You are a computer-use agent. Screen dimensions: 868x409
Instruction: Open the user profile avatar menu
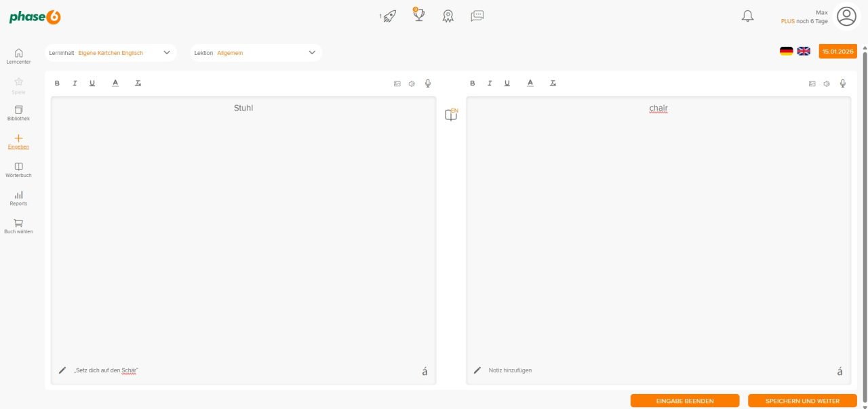pos(846,16)
